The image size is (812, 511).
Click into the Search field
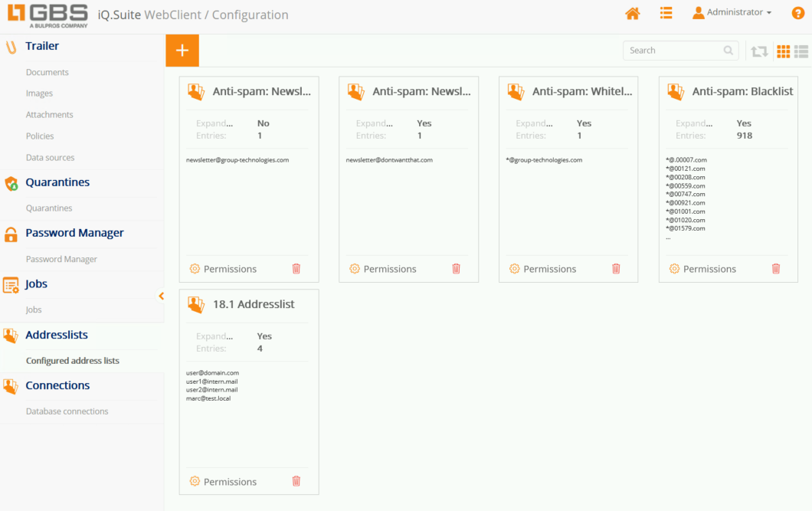(673, 51)
